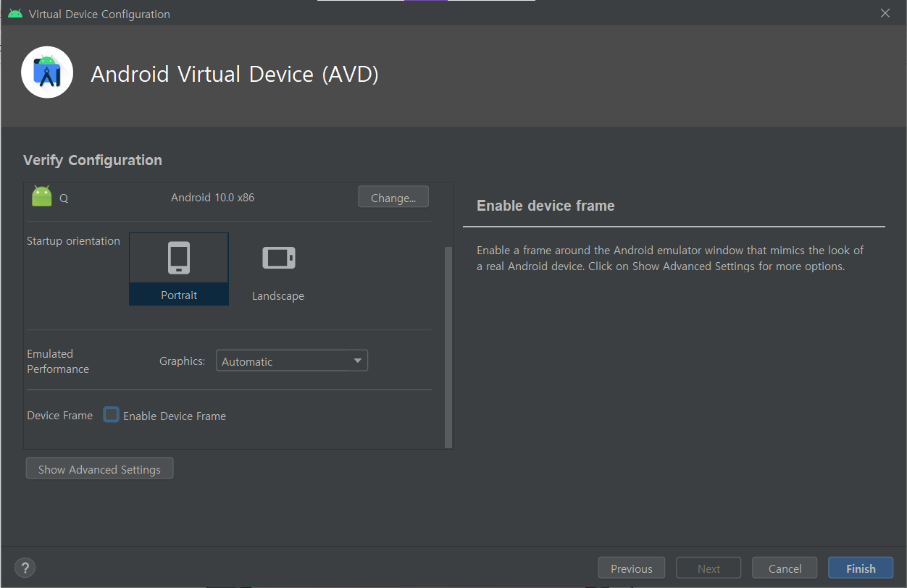Image resolution: width=907 pixels, height=588 pixels.
Task: Click the Next button
Action: (709, 568)
